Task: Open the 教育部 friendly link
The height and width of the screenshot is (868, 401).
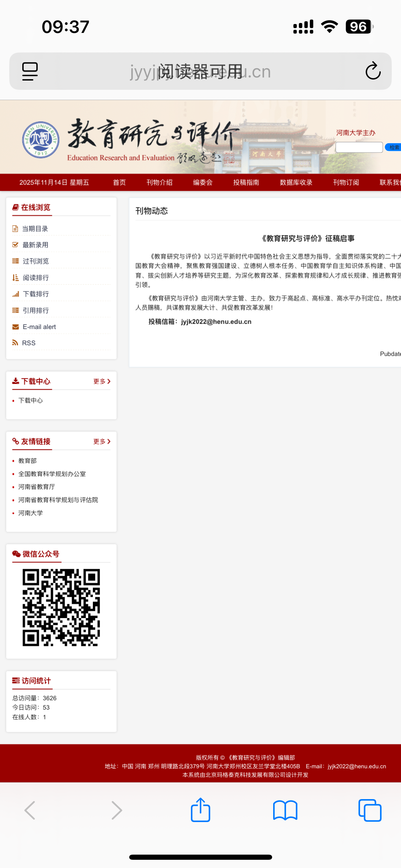Action: (27, 461)
